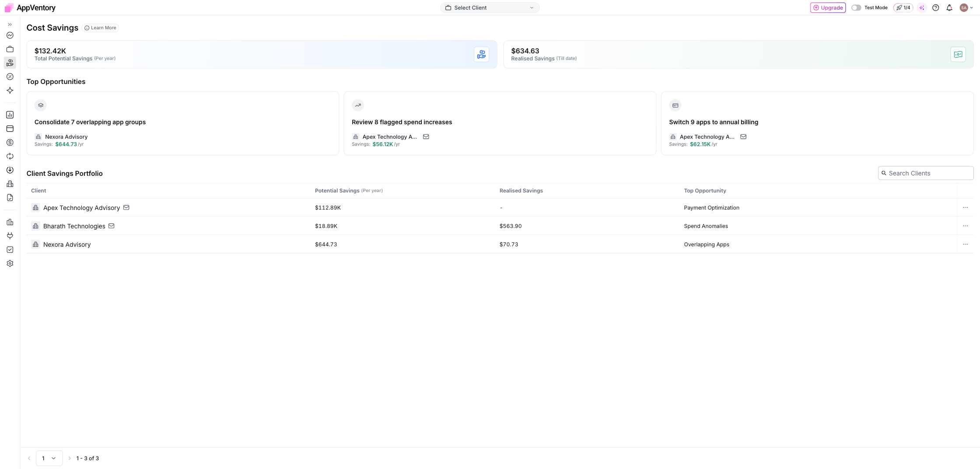
Task: Click the 1 - 3 of 3 pagination label
Action: coord(87,458)
